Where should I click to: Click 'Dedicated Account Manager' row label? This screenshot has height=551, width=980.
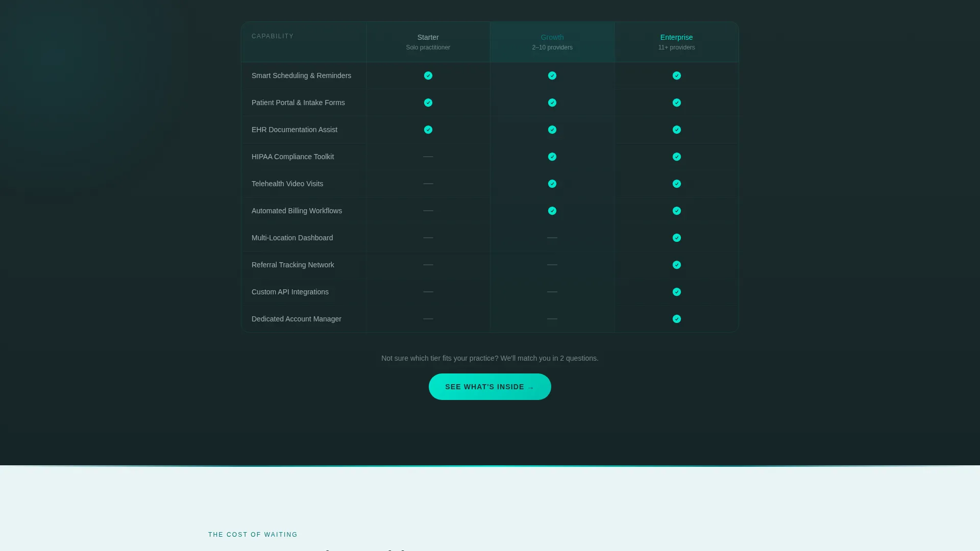coord(297,319)
